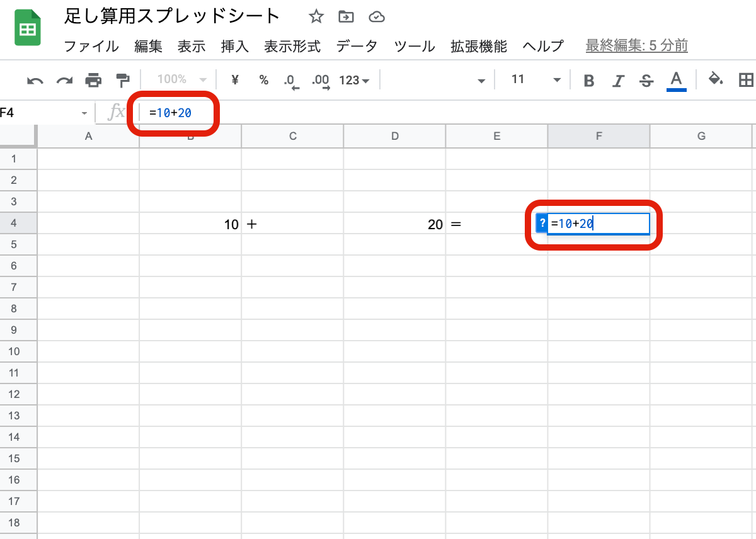This screenshot has height=539, width=756.
Task: Open the borders tool
Action: pyautogui.click(x=746, y=80)
